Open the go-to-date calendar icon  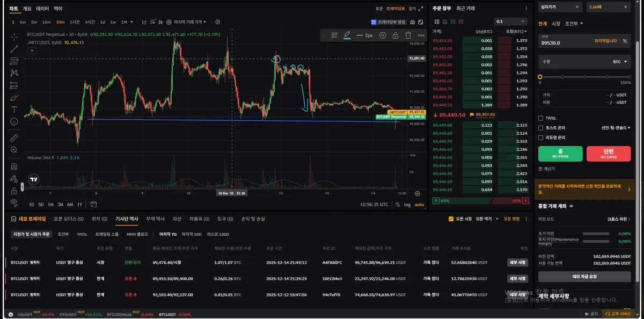93,204
